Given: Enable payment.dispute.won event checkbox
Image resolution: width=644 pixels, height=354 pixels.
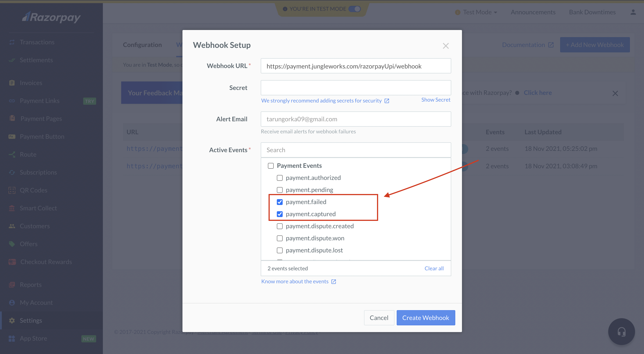Looking at the screenshot, I should 280,238.
